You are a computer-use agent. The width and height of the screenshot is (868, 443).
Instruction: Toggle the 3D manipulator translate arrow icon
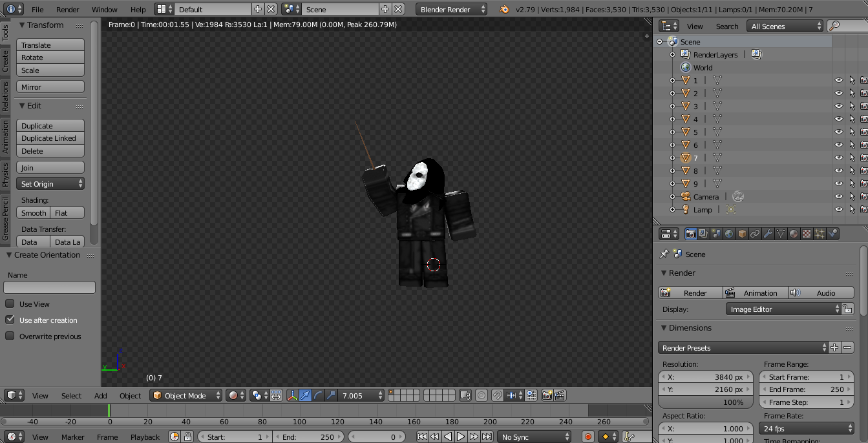click(304, 395)
